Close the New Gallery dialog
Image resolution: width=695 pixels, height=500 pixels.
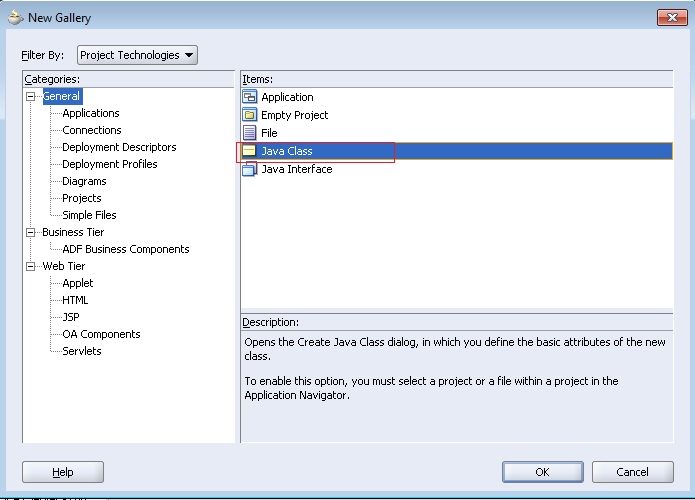pos(671,17)
